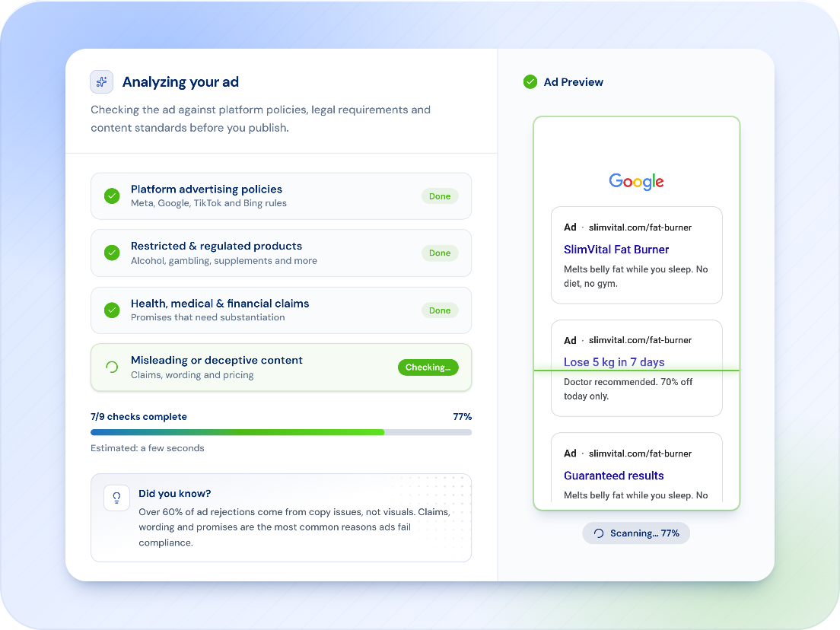
Task: Click the Claims, wording and pricing subtitle
Action: pyautogui.click(x=192, y=375)
